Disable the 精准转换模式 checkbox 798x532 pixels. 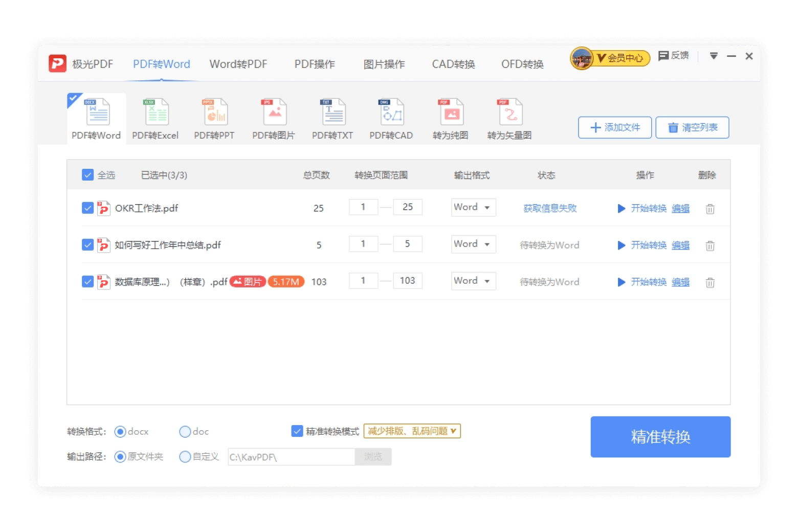point(297,431)
